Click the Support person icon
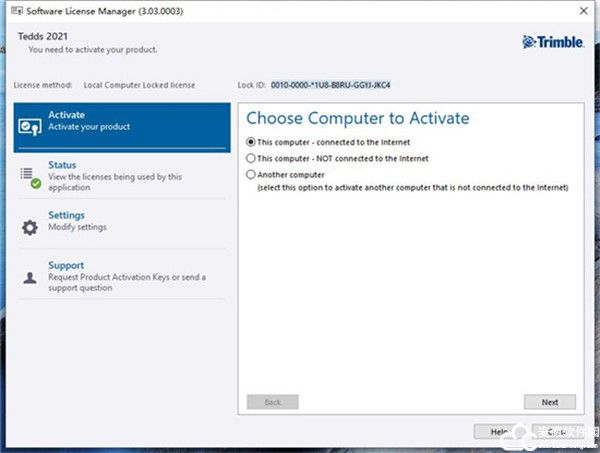 click(30, 277)
